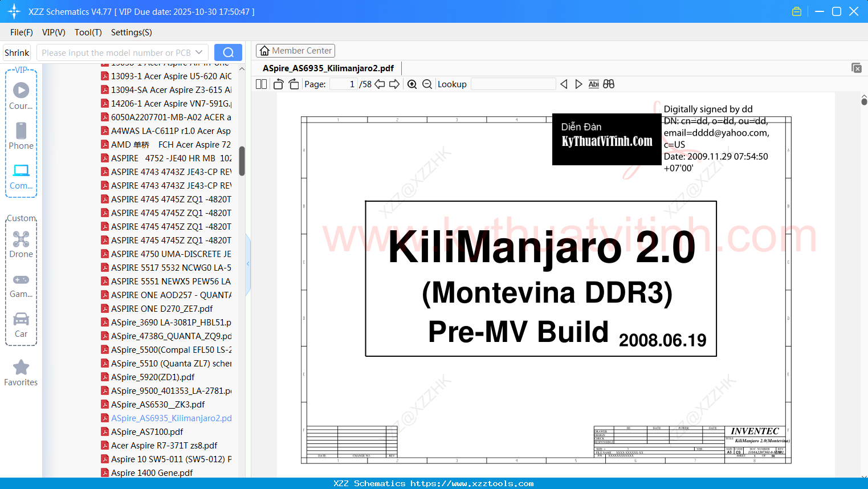
Task: Zoom in on the schematic
Action: pos(412,84)
